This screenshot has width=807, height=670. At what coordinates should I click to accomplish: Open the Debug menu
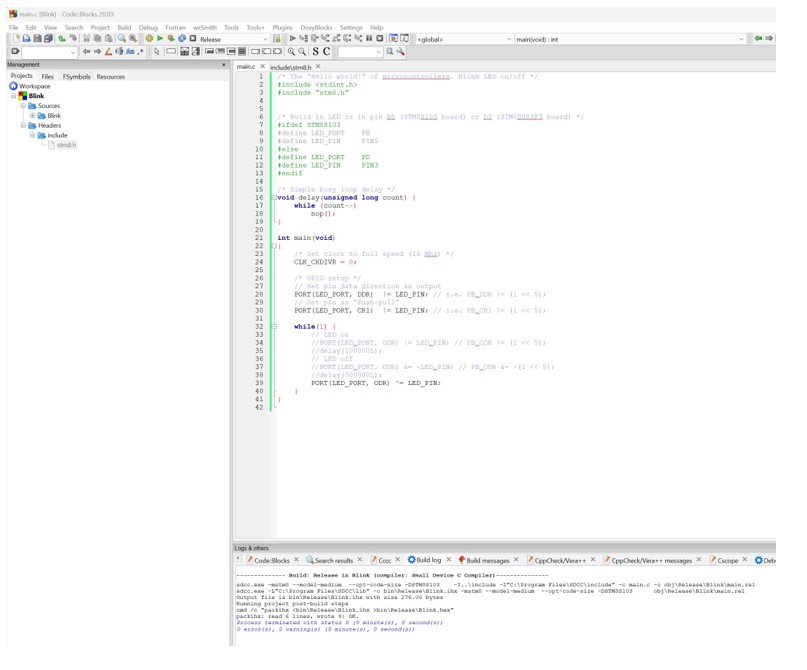[x=148, y=27]
